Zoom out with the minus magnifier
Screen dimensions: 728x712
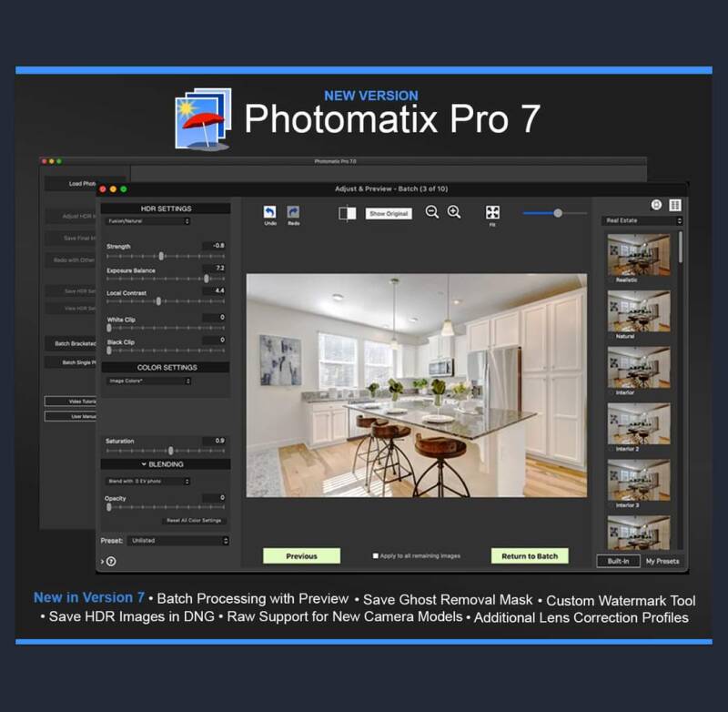432,212
